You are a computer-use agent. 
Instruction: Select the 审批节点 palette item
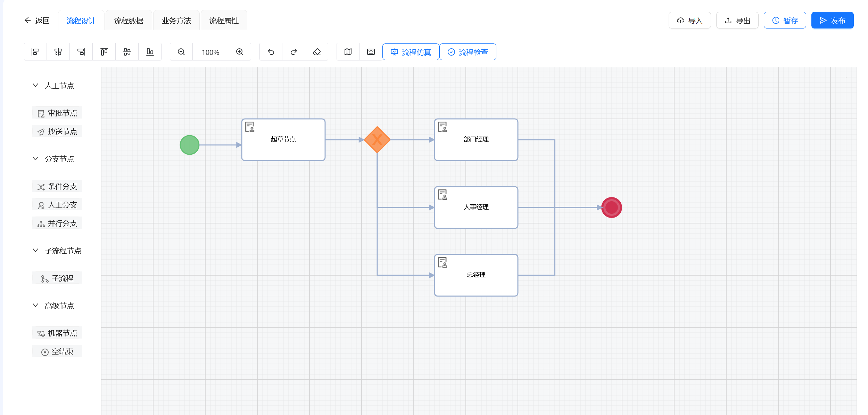[57, 113]
